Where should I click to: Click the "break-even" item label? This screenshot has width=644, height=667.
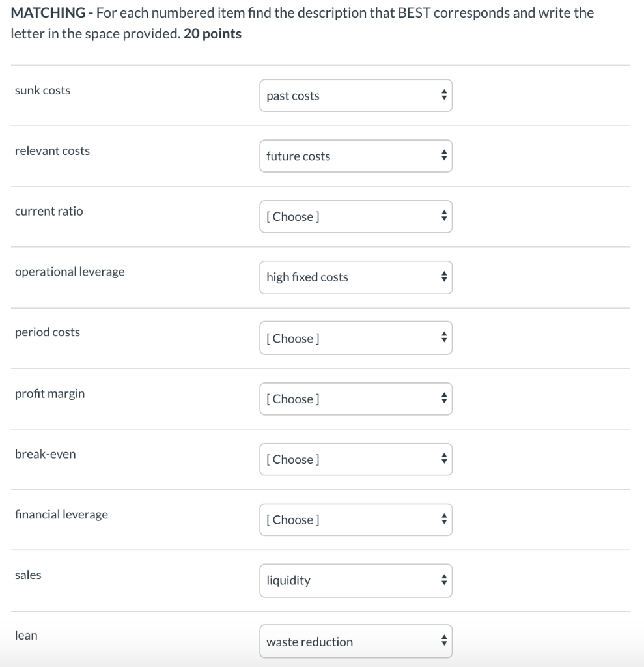pyautogui.click(x=46, y=454)
